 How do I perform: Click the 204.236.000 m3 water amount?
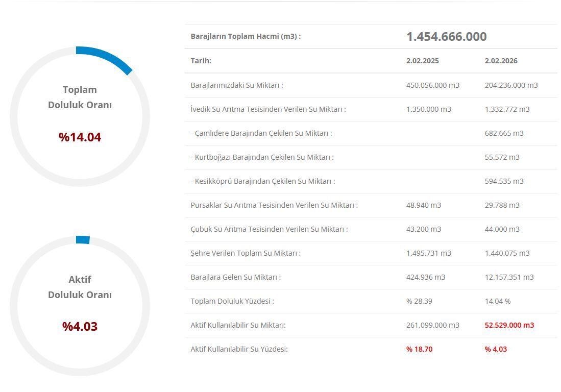(511, 85)
